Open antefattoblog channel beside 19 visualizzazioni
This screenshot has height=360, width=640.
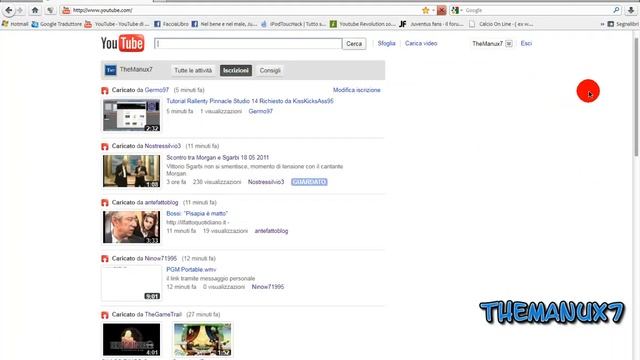(271, 231)
